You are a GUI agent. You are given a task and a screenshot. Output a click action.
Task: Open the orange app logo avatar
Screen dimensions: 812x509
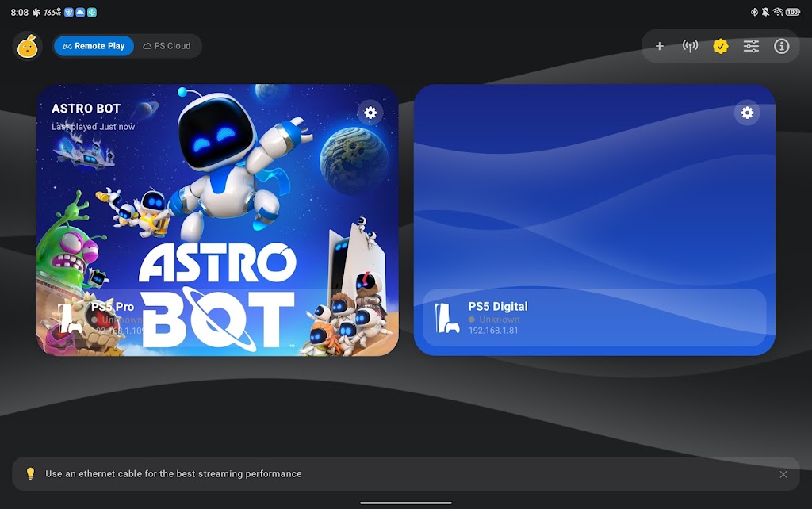(27, 47)
